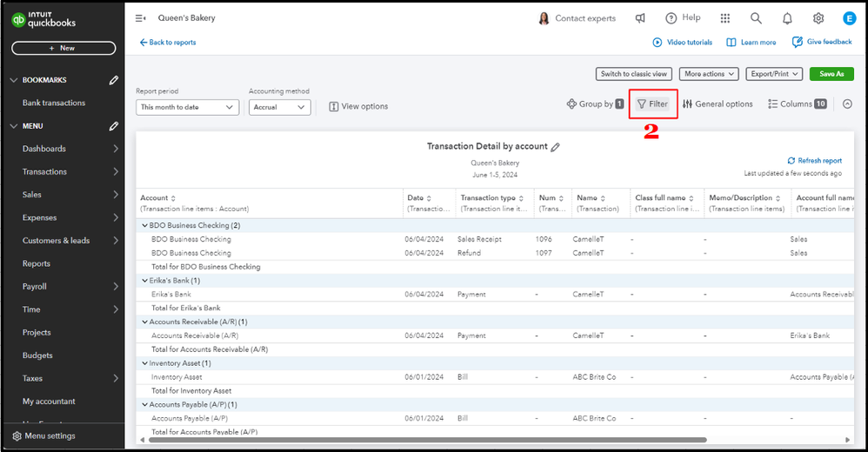The image size is (868, 452).
Task: Open the Accounting method dropdown
Action: click(x=279, y=107)
